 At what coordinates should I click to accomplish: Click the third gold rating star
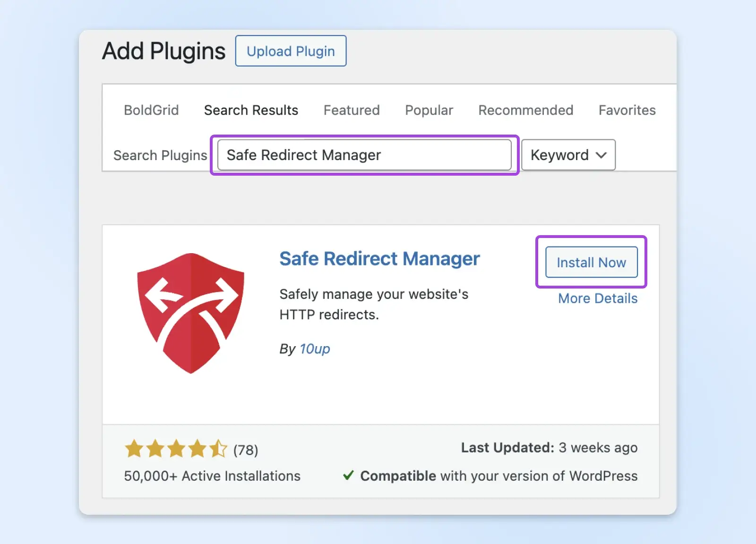pyautogui.click(x=176, y=449)
